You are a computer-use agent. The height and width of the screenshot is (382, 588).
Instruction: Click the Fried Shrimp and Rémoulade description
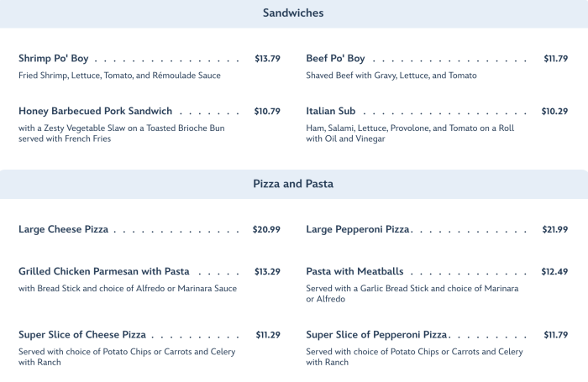click(119, 76)
